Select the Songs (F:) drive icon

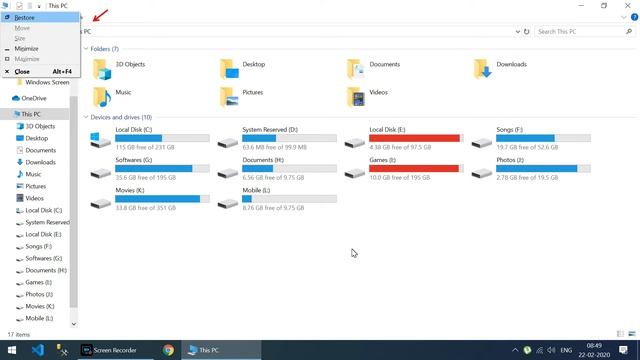tap(482, 142)
